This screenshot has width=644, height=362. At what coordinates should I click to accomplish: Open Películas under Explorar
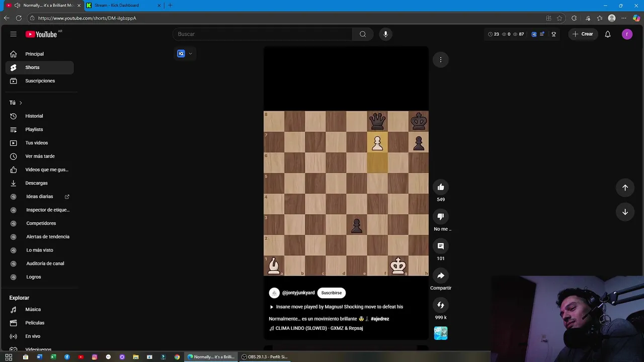coord(39,323)
